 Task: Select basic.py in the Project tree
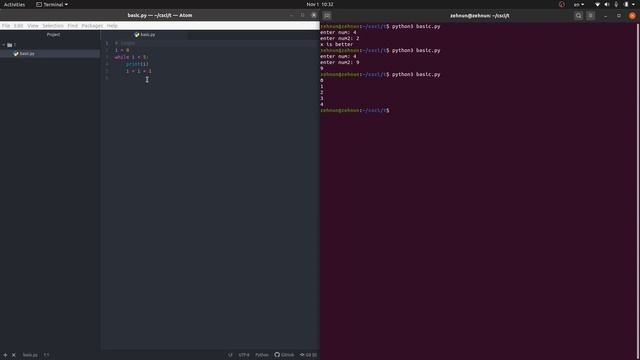(x=27, y=53)
